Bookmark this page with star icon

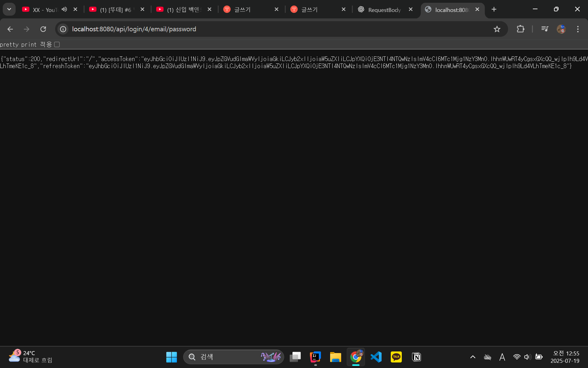coord(497,29)
